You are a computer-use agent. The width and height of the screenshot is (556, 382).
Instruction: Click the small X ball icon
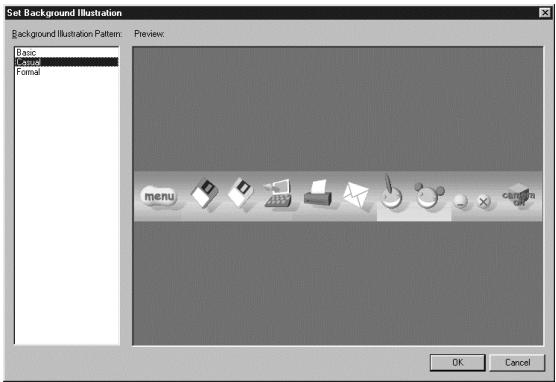pos(483,202)
